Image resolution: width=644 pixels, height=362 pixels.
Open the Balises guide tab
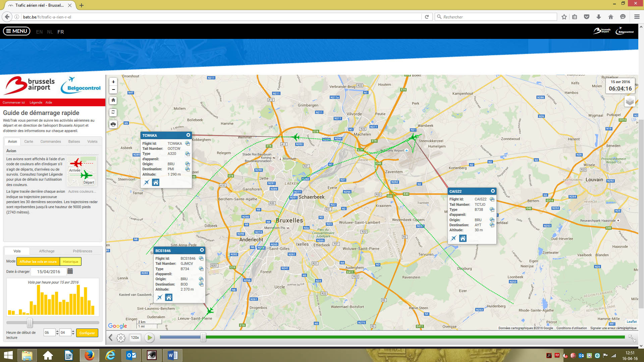pyautogui.click(x=74, y=141)
